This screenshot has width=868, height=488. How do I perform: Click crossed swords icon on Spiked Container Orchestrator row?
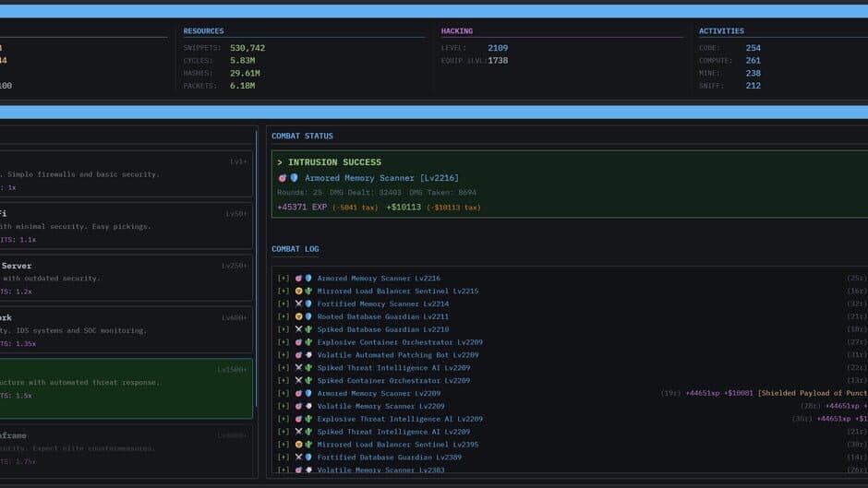point(298,381)
